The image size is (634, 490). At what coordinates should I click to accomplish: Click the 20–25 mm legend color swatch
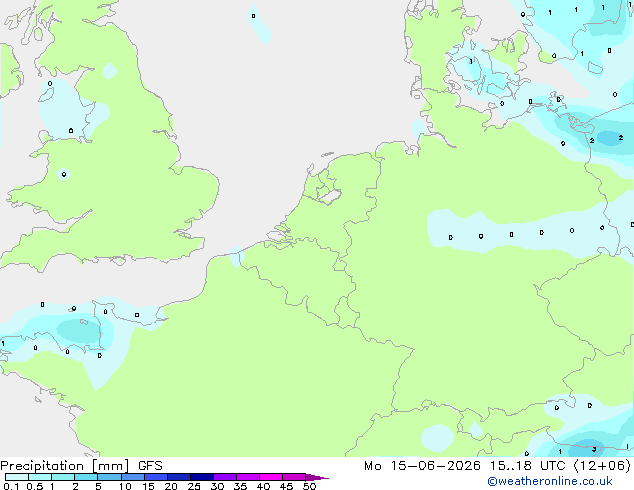(x=179, y=477)
